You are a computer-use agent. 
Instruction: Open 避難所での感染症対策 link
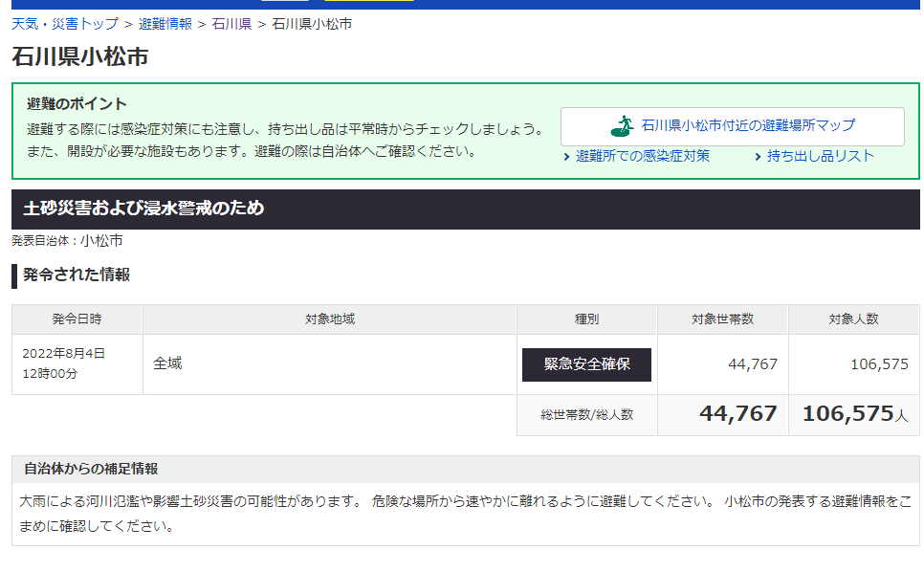point(643,156)
